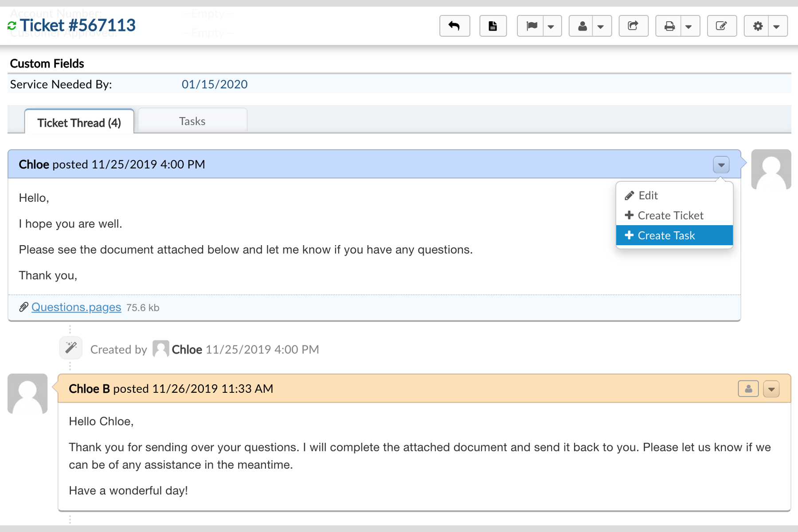Refresh the ticket using green arrows icon
Viewport: 798px width, 532px height.
pyautogui.click(x=12, y=26)
